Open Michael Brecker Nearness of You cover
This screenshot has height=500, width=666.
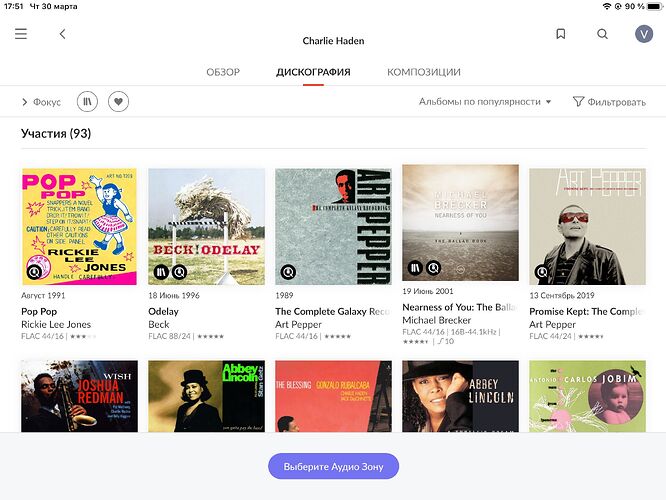pos(460,223)
